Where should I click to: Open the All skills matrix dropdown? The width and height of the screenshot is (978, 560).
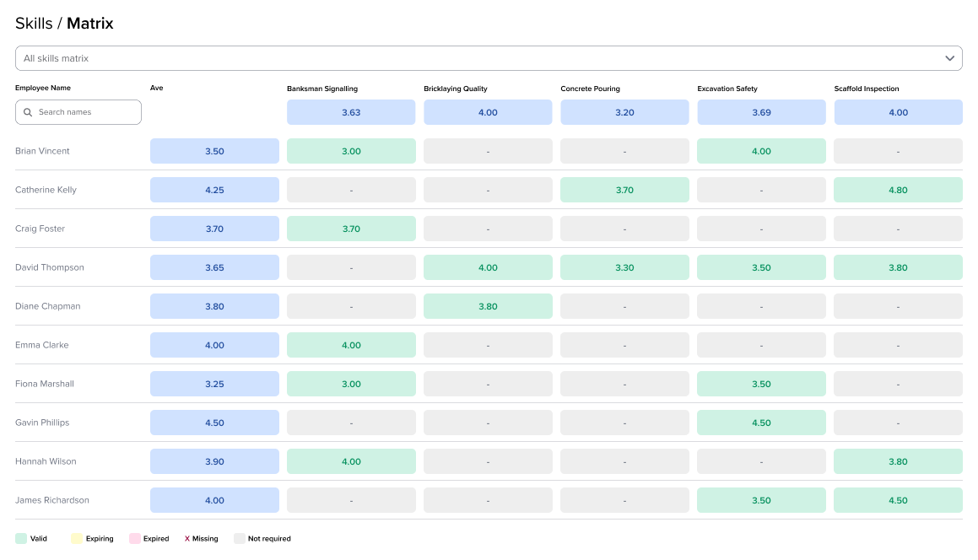tap(488, 58)
